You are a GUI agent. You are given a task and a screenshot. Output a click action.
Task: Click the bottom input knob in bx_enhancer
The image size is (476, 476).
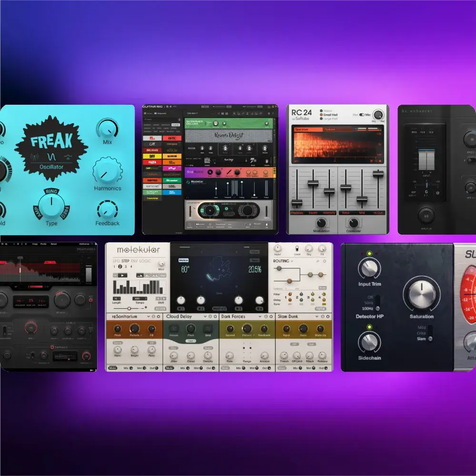point(426,216)
